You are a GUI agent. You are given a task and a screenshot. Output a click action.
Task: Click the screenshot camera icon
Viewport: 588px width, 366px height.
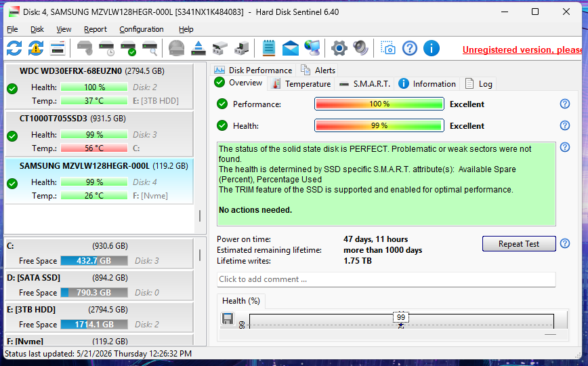(388, 48)
